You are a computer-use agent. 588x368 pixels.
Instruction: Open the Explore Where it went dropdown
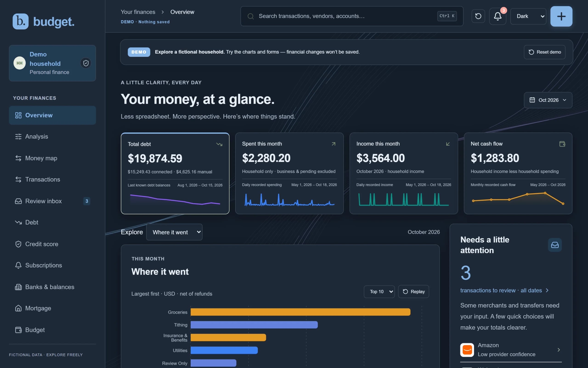click(174, 232)
